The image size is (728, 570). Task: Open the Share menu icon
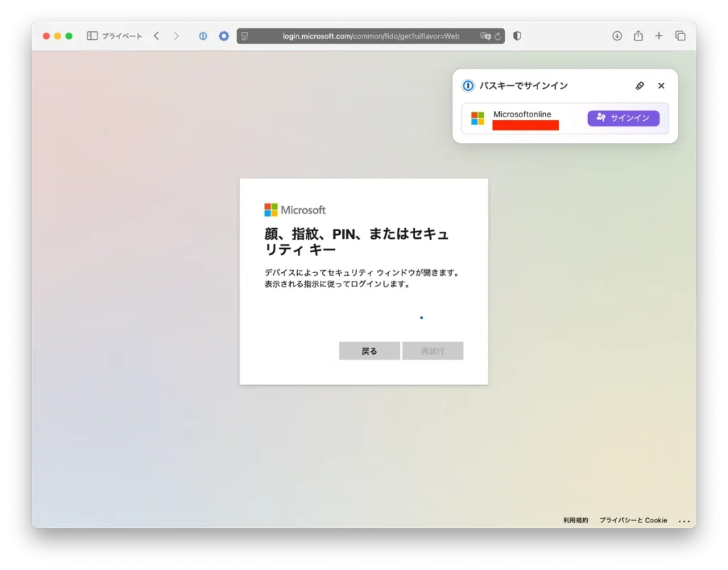pos(638,36)
